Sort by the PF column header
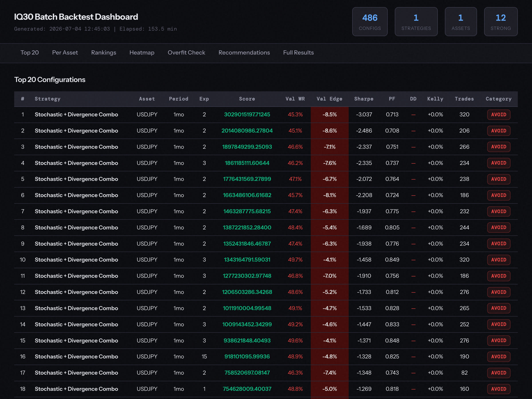The width and height of the screenshot is (532, 399). pos(392,99)
